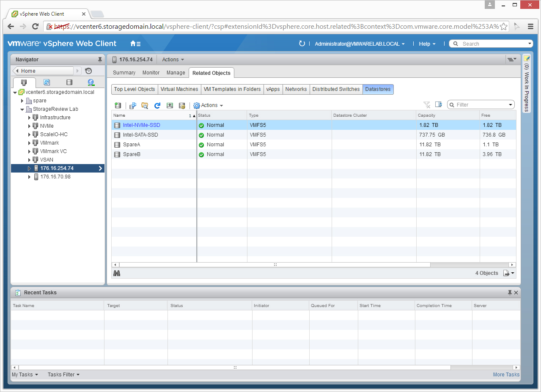Image resolution: width=541 pixels, height=392 pixels.
Task: Select the SpareA datastore row
Action: 313,145
